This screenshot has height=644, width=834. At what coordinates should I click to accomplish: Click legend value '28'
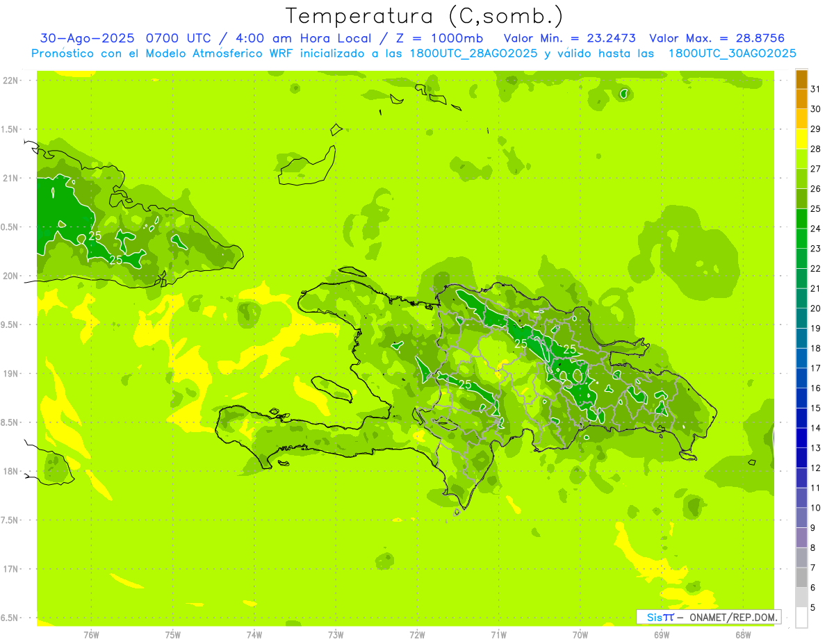point(815,149)
